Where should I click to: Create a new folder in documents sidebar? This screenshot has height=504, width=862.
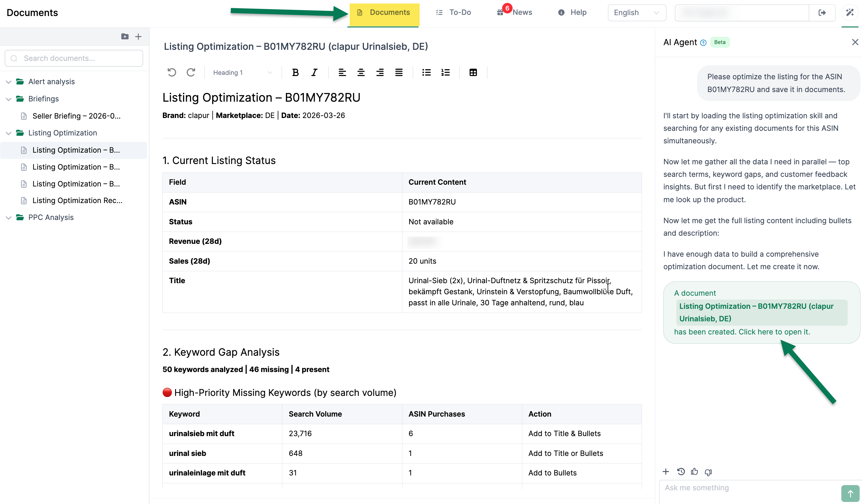125,37
